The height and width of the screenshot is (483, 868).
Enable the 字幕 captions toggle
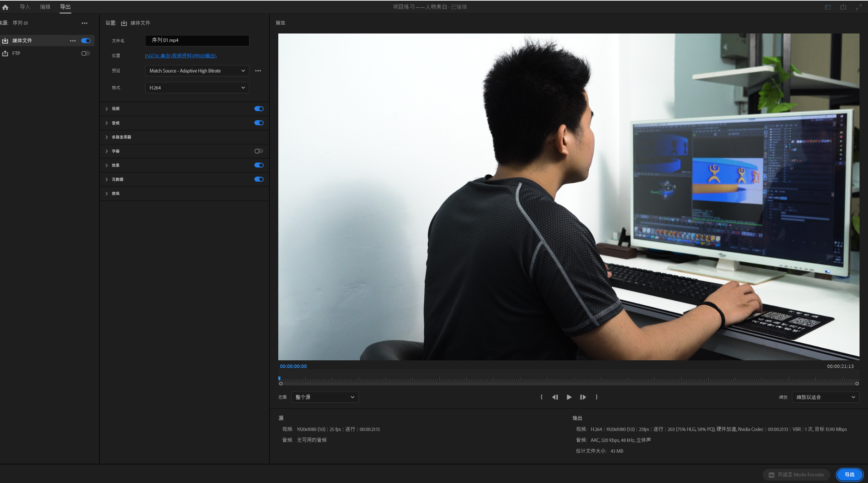(x=259, y=151)
